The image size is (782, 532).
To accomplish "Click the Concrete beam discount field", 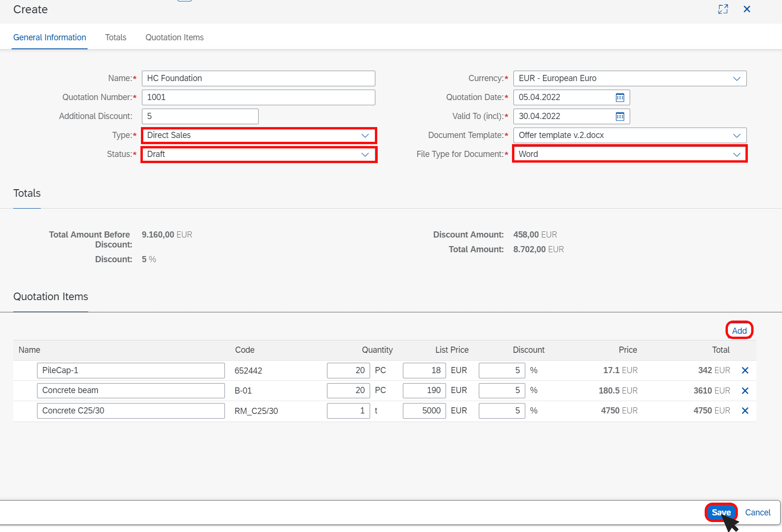I will [502, 390].
